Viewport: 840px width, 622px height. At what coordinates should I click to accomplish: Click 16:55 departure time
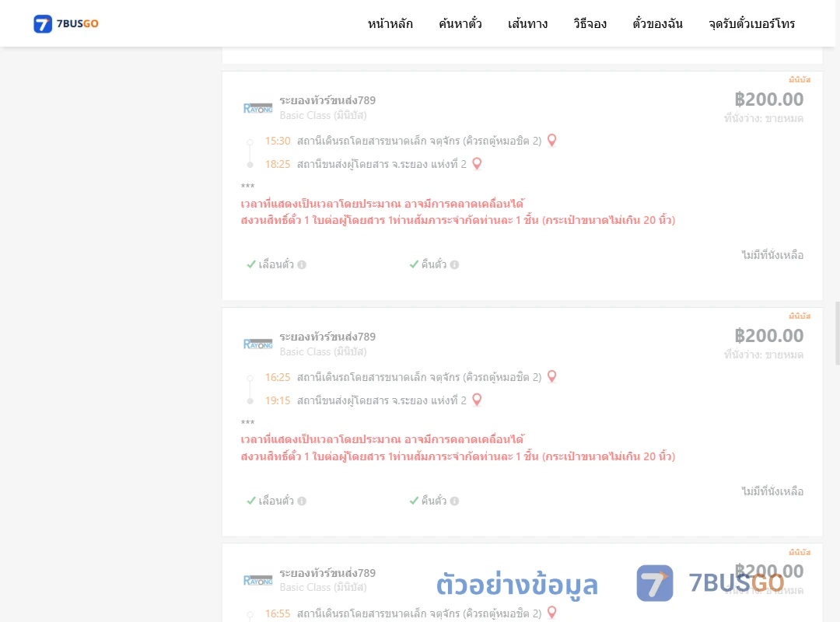tap(278, 613)
